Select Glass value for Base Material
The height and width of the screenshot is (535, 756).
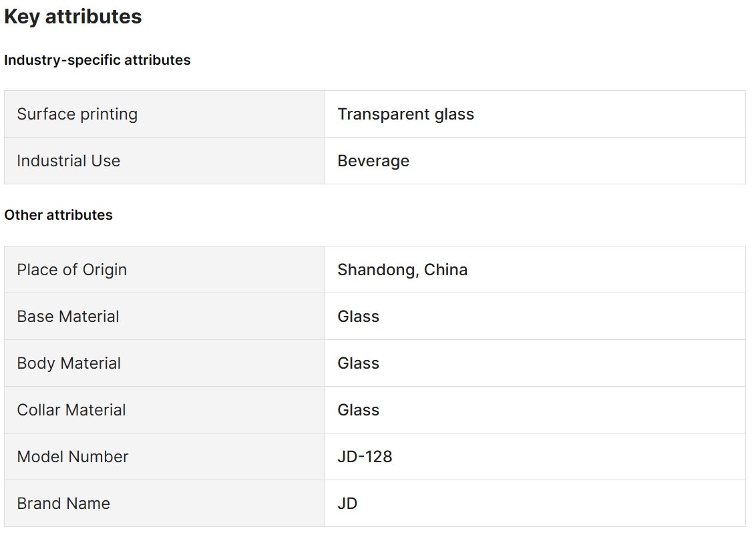tap(358, 317)
